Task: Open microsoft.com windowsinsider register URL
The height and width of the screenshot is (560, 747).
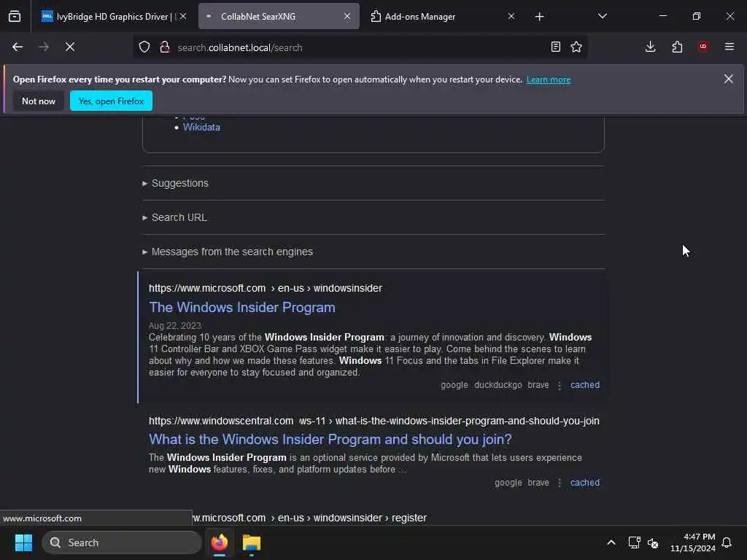Action: (309, 518)
